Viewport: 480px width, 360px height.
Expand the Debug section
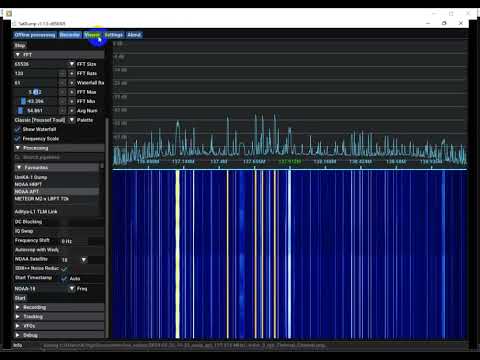[x=59, y=335]
